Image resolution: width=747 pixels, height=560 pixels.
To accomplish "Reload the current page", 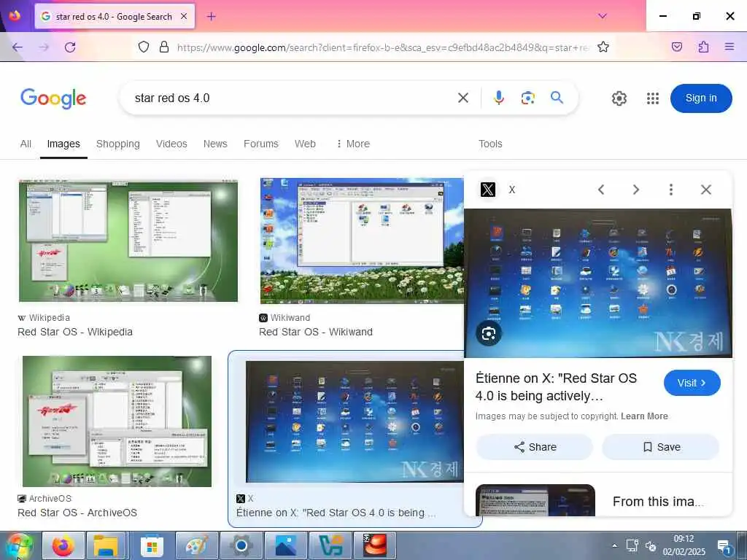I will coord(70,47).
